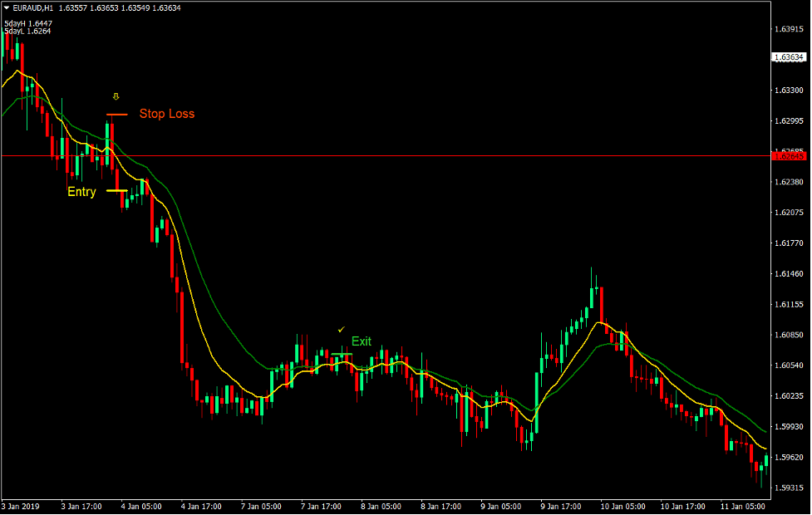Select the Stop Loss marker line
This screenshot has height=515, width=812.
click(116, 114)
